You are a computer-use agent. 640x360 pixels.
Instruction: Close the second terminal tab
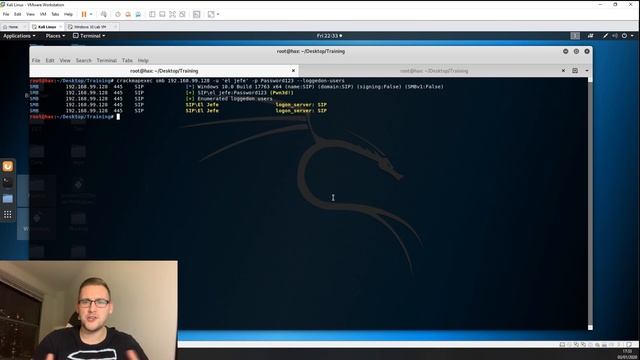click(x=563, y=71)
